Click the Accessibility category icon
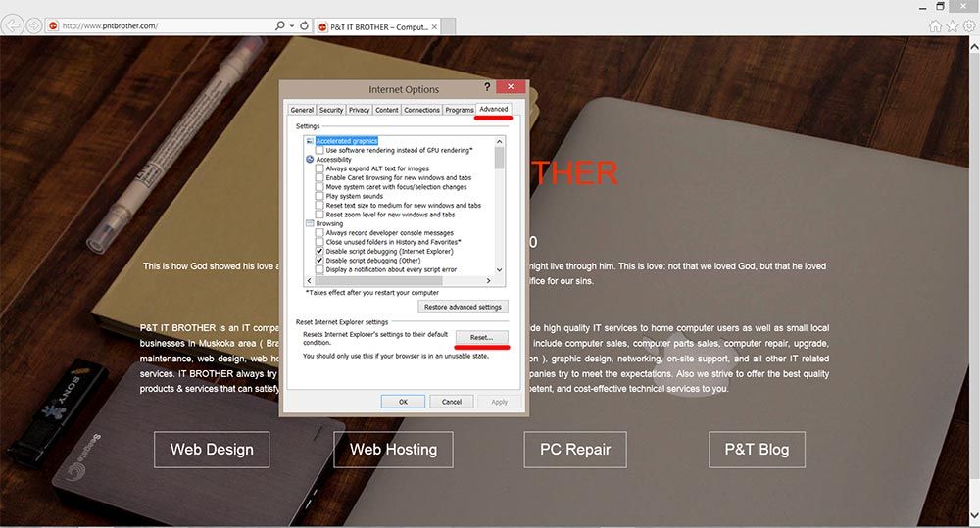This screenshot has height=528, width=980. [x=310, y=160]
